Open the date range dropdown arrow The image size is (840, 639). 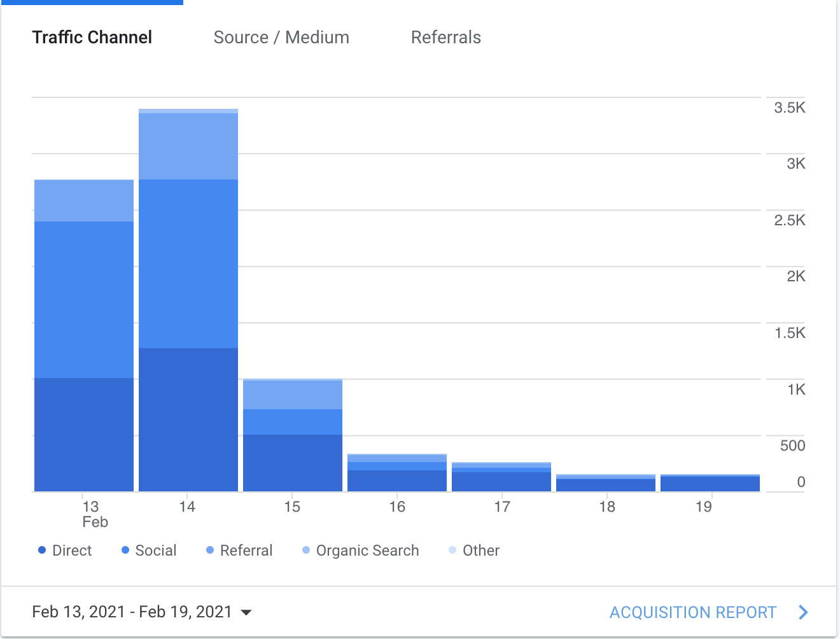[246, 612]
